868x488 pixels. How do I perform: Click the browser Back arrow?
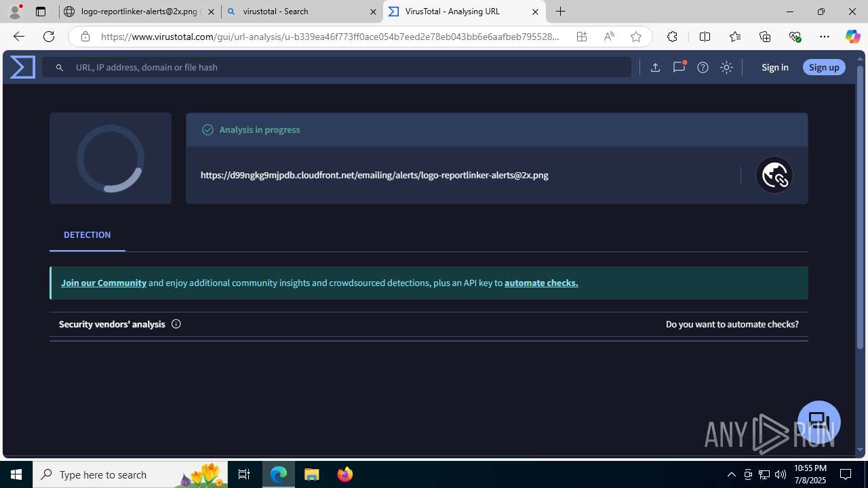(18, 37)
